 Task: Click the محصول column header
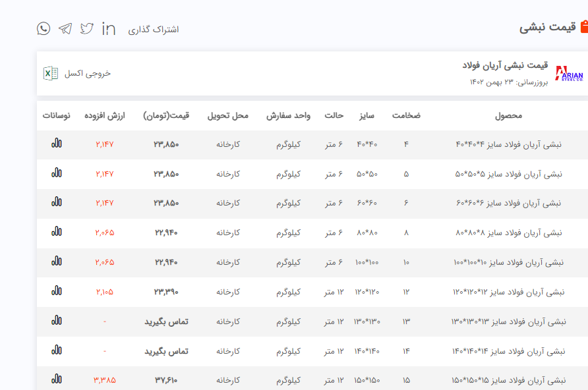(508, 115)
